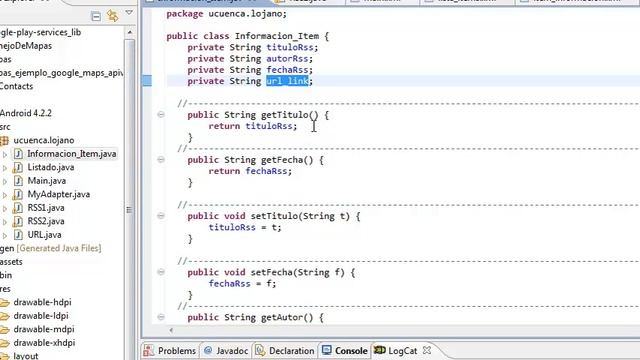This screenshot has width=640, height=360.
Task: Fold the setFecha(String f) method
Action: click(x=161, y=272)
